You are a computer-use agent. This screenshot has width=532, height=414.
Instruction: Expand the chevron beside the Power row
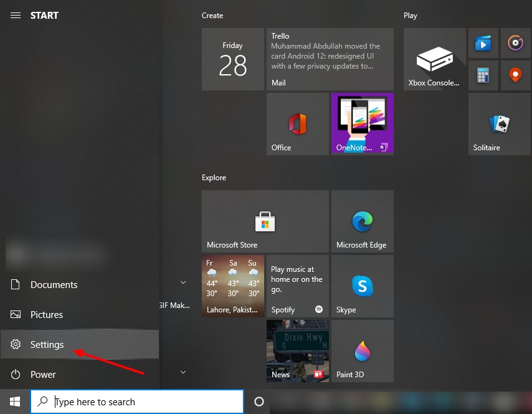coord(183,372)
